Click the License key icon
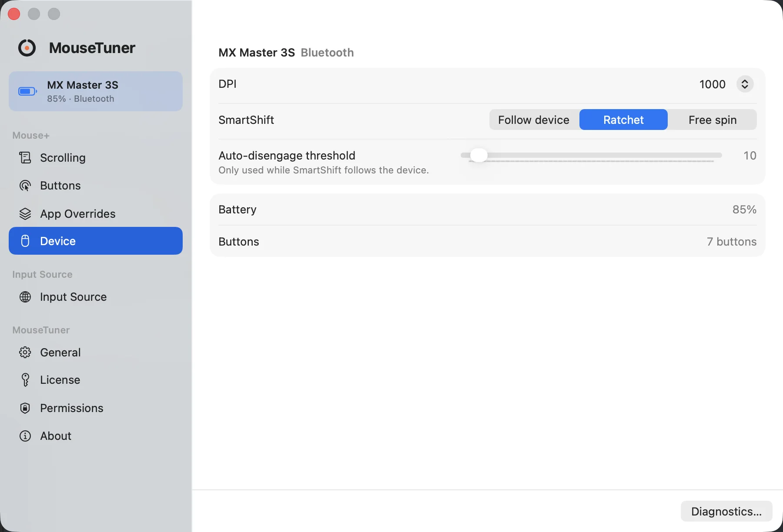The image size is (783, 532). [x=25, y=380]
